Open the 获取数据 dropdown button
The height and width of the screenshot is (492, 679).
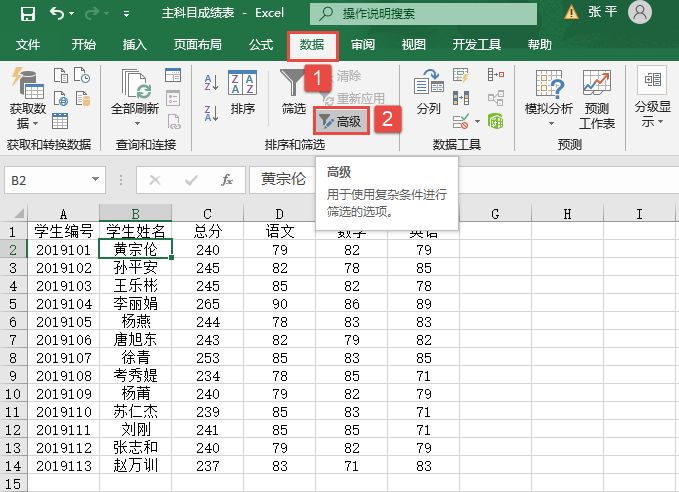click(x=28, y=98)
